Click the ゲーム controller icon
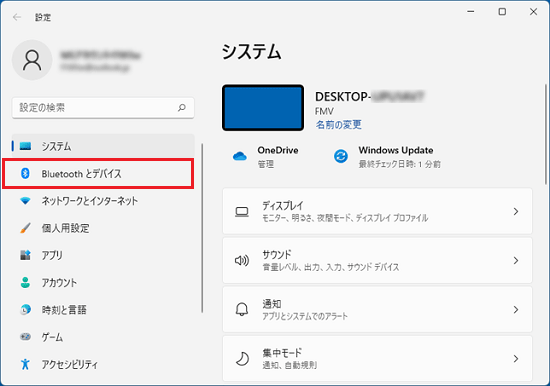 tap(25, 337)
